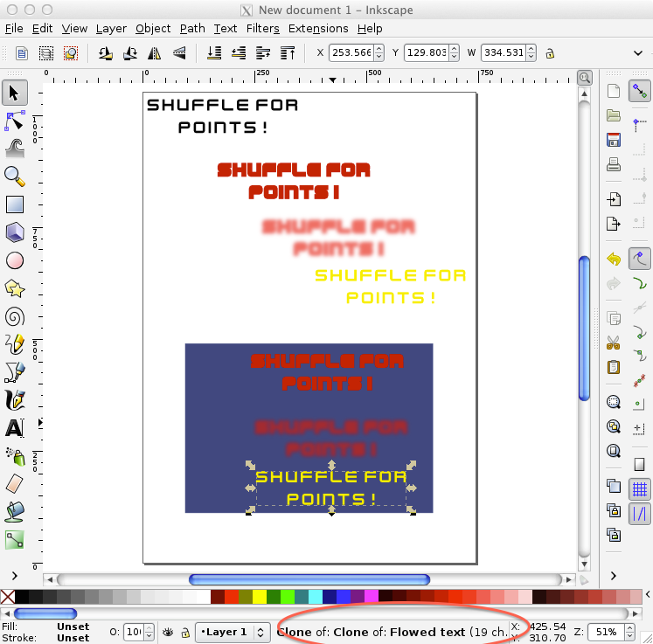Toggle snap to grid button
The height and width of the screenshot is (644, 653).
coord(639,489)
